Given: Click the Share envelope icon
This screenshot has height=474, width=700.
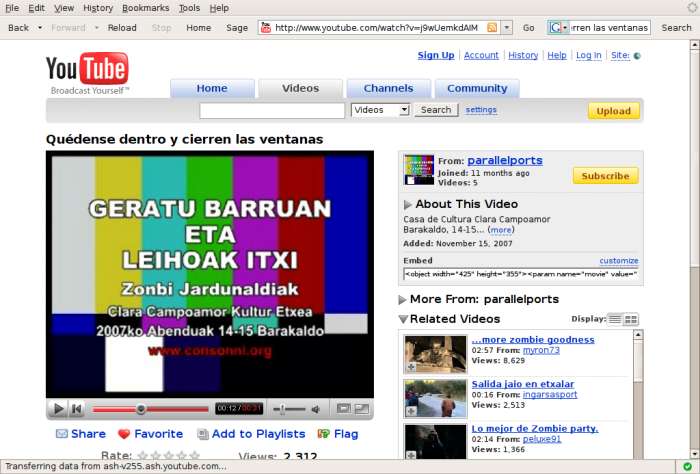Looking at the screenshot, I should click(62, 434).
